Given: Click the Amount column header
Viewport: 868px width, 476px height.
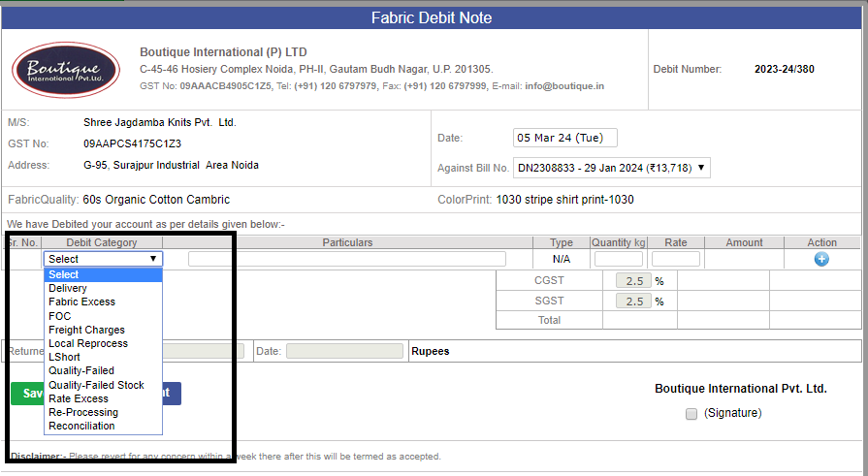Looking at the screenshot, I should pyautogui.click(x=744, y=243).
